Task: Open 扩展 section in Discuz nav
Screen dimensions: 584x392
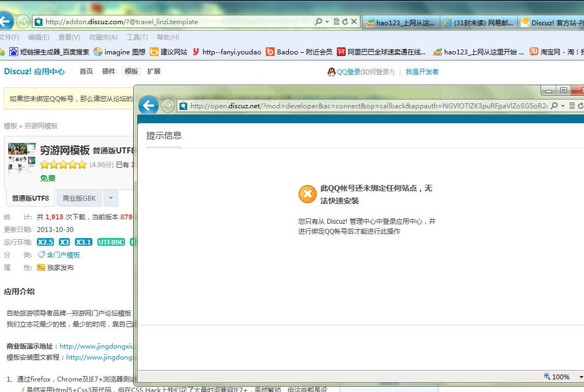Action: coord(154,71)
